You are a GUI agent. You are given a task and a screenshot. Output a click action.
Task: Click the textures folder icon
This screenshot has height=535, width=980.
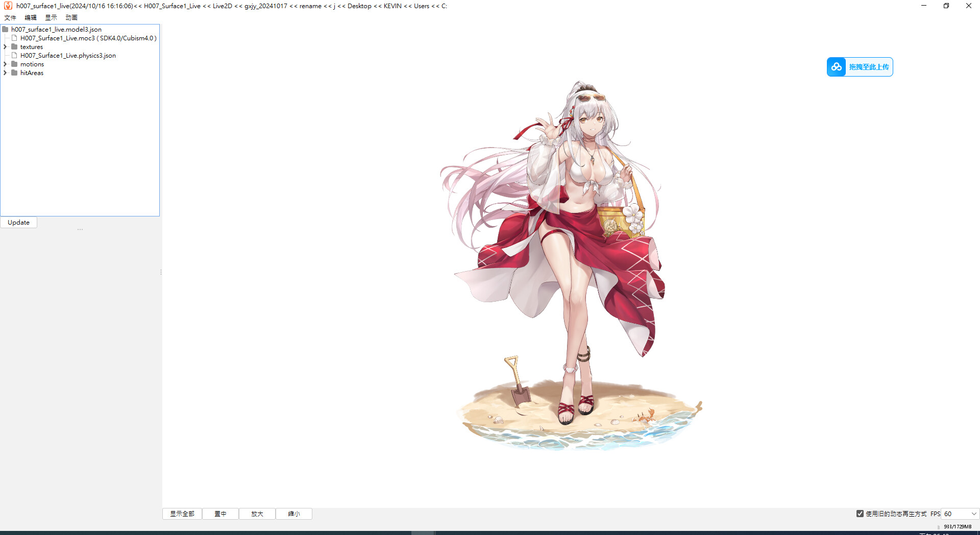tap(14, 46)
